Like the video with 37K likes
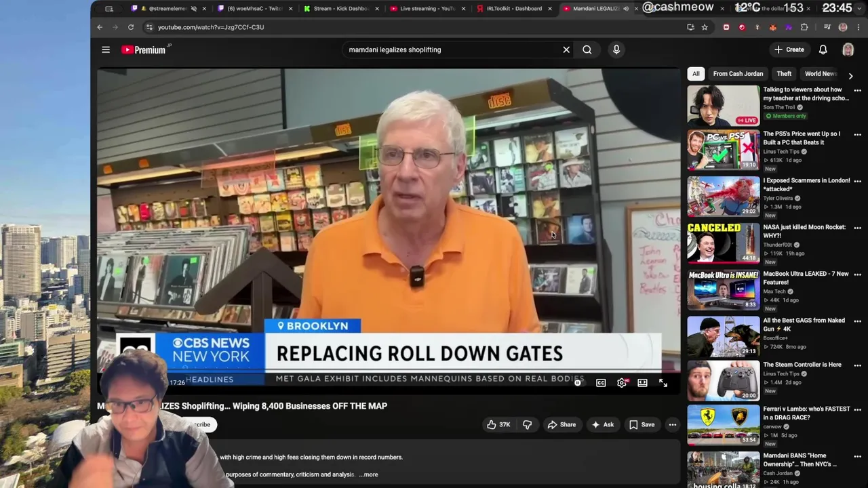868x488 pixels. pyautogui.click(x=498, y=425)
